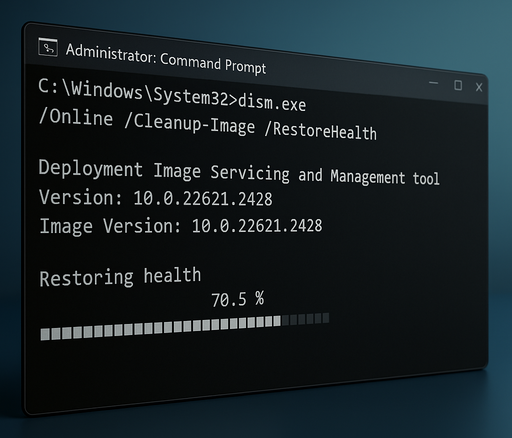
Task: Click the word Management in tool description
Action: pos(368,177)
